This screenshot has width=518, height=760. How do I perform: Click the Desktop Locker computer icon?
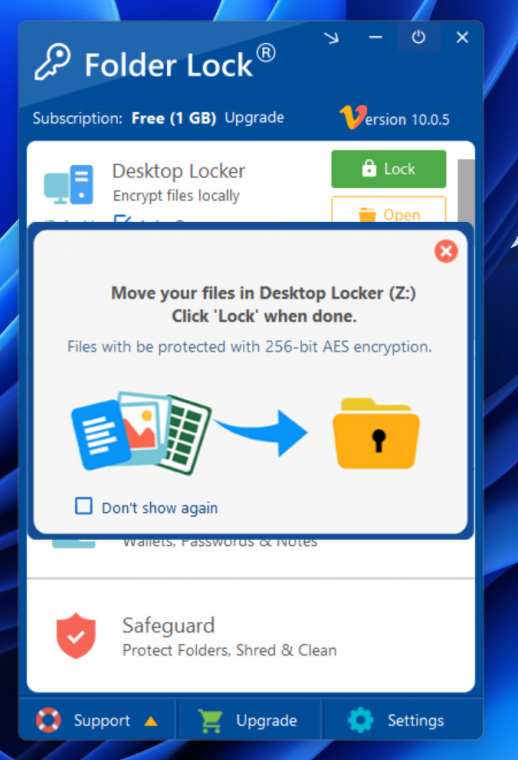[x=68, y=185]
